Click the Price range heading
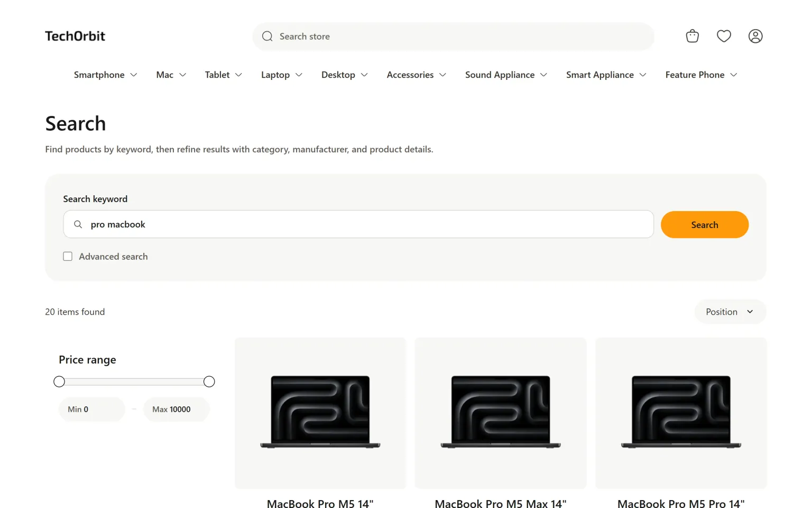 point(87,360)
